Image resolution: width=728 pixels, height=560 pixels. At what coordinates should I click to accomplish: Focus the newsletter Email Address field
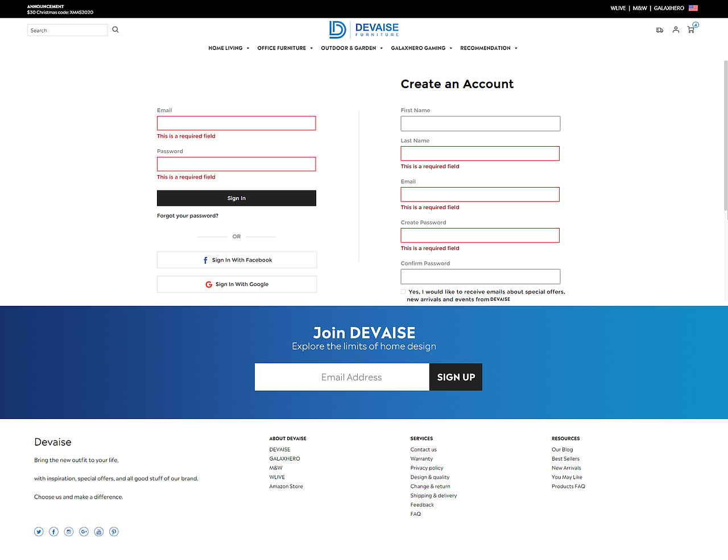click(x=342, y=377)
